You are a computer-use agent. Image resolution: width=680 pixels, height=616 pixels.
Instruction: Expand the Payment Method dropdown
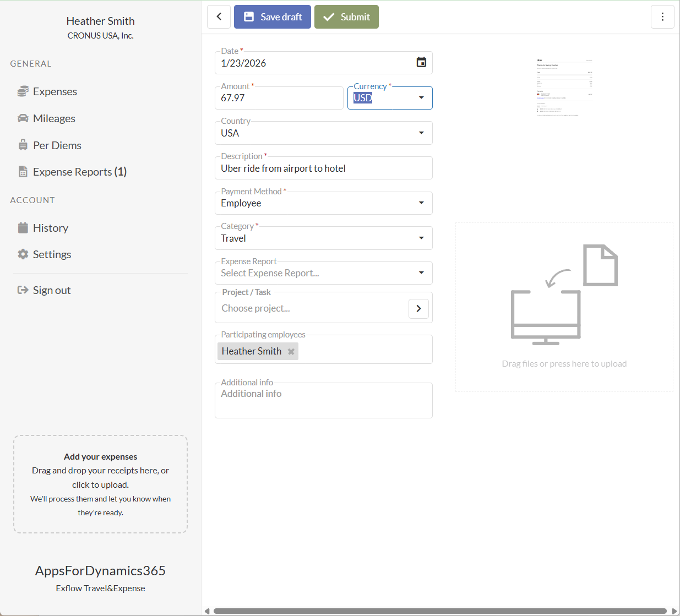(421, 203)
